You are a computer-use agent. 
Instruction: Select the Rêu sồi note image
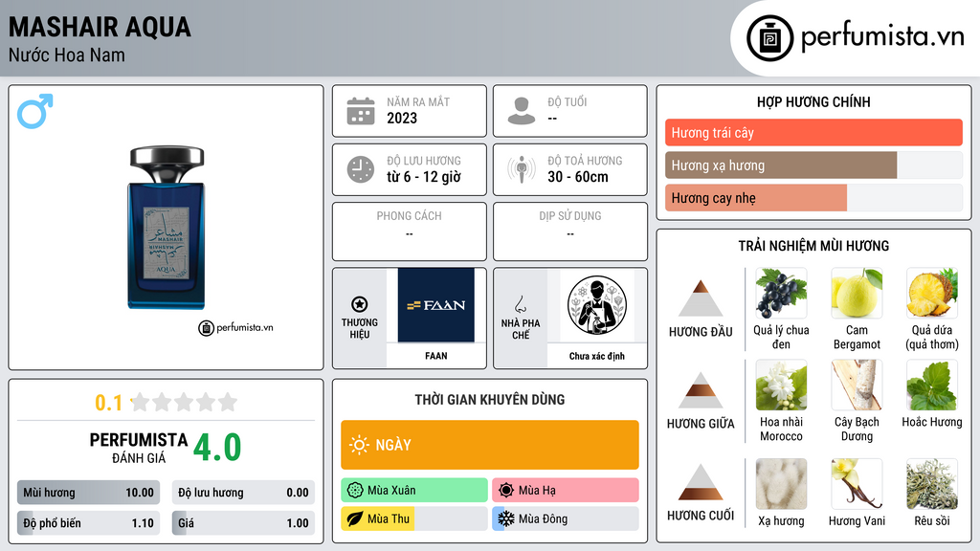pyautogui.click(x=932, y=484)
